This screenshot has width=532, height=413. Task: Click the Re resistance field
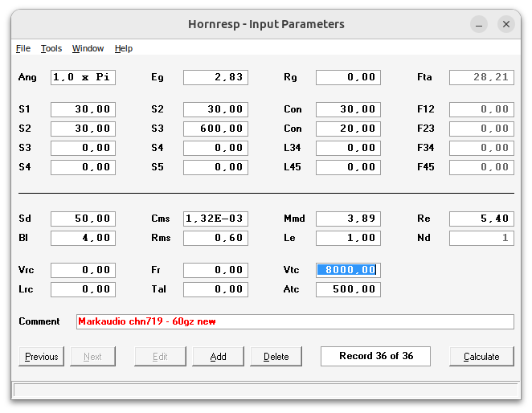pos(481,219)
